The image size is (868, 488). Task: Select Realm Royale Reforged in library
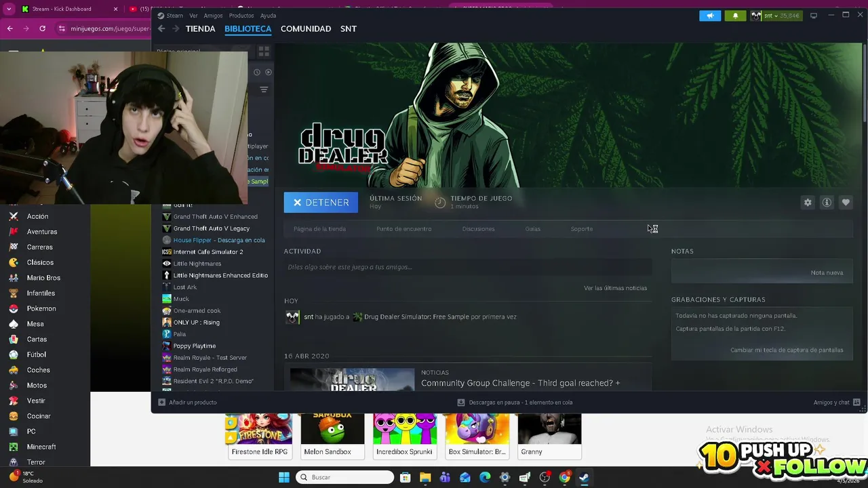[205, 369]
